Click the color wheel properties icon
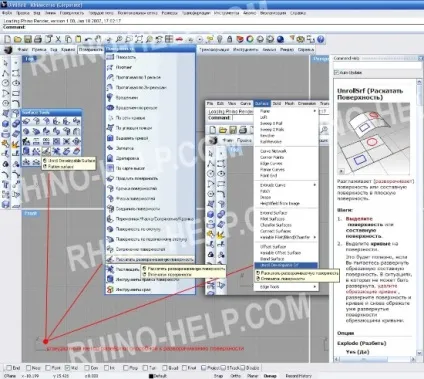The image size is (424, 379). 250,39
